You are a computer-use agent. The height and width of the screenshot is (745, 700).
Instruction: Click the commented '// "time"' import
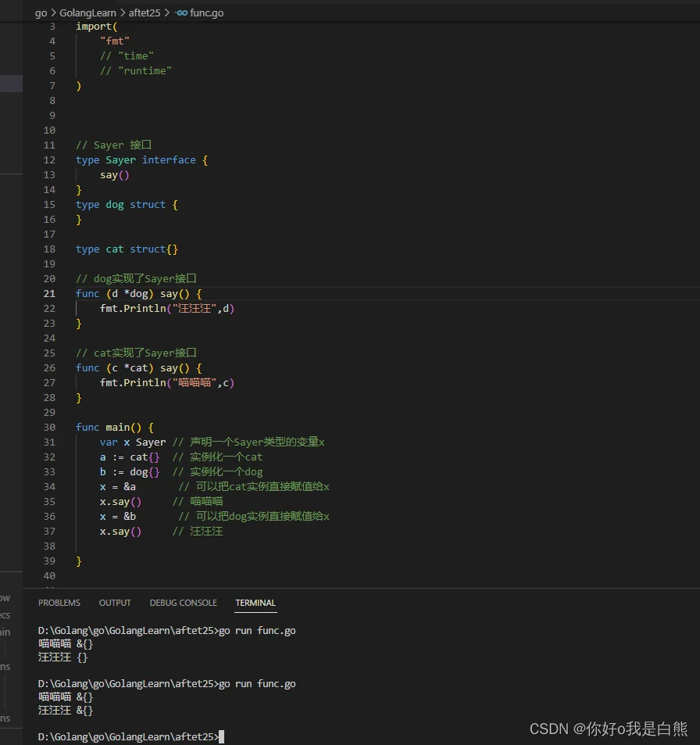coord(127,56)
